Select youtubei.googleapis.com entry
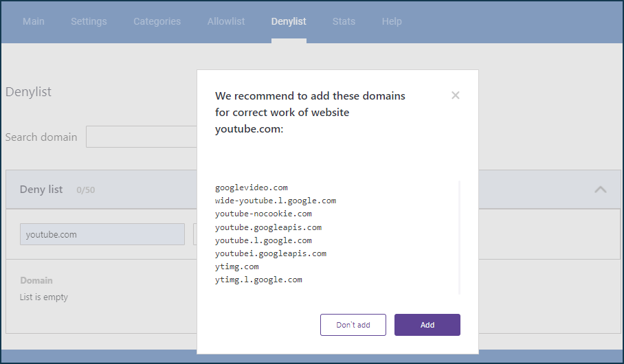Screen dimensions: 624x364 pyautogui.click(x=271, y=253)
